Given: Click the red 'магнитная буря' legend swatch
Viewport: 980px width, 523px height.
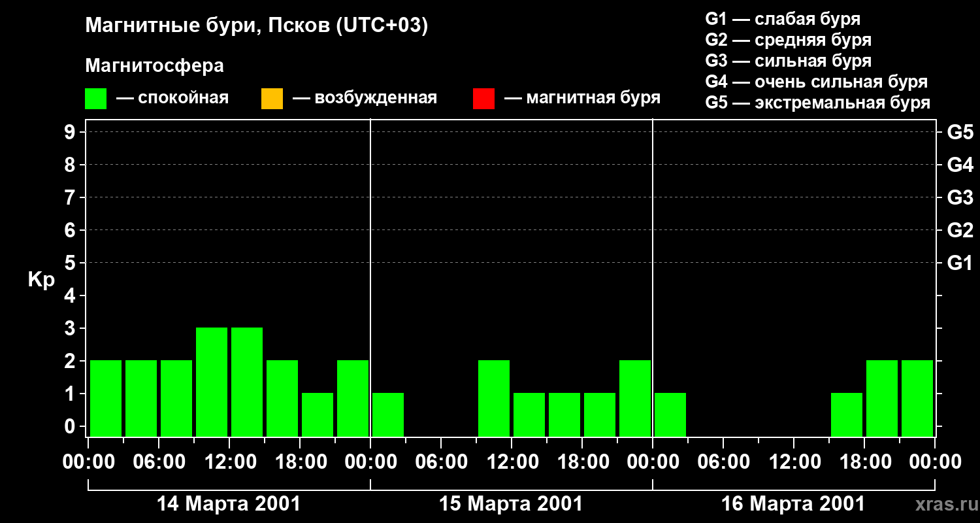Looking at the screenshot, I should pos(483,99).
